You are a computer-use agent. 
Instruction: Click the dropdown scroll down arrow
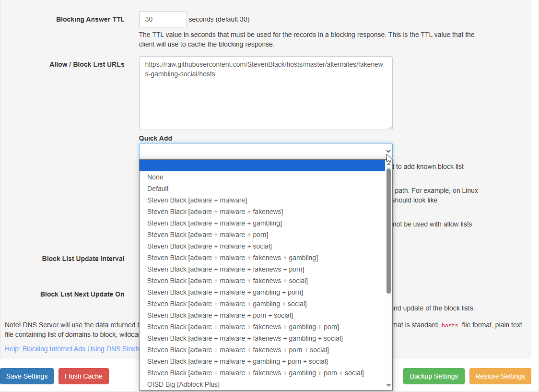388,385
